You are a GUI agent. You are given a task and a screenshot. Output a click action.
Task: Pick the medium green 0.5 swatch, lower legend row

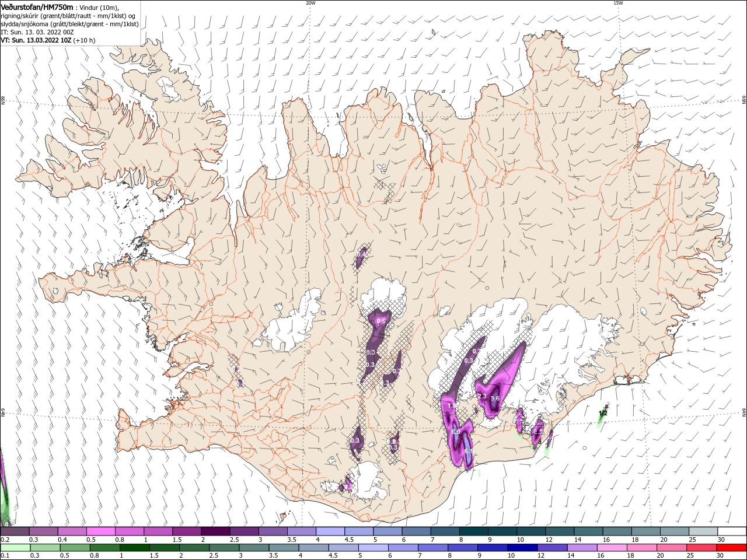click(75, 547)
